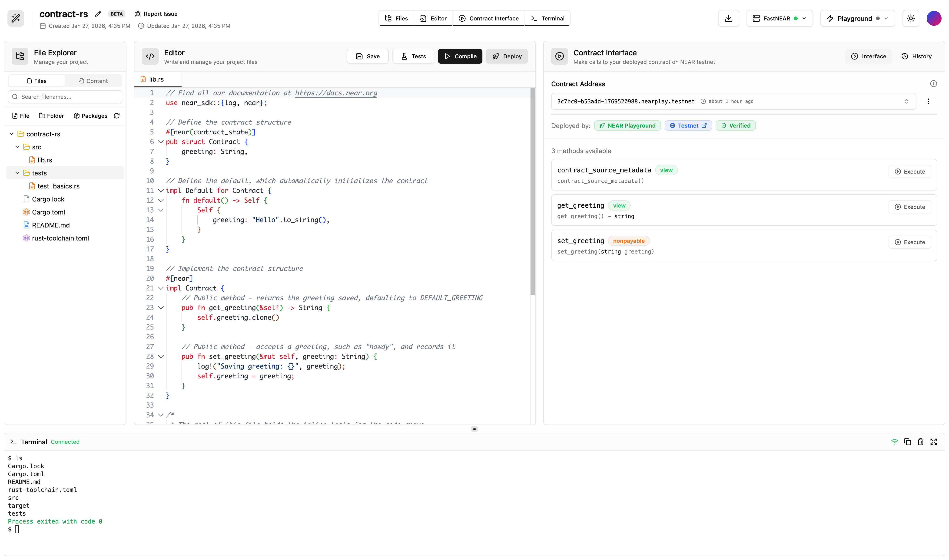The height and width of the screenshot is (560, 949).
Task: Fold impl Default at line 11
Action: pos(161,191)
